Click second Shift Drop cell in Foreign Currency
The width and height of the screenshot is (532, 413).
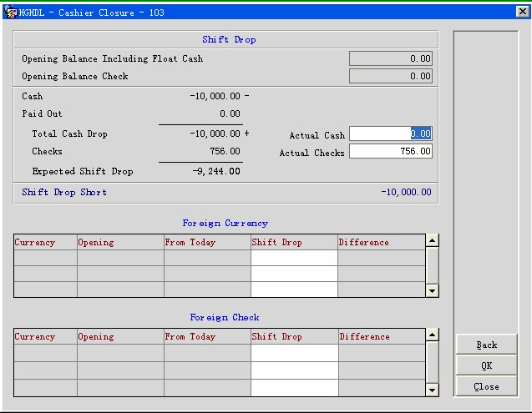click(294, 274)
